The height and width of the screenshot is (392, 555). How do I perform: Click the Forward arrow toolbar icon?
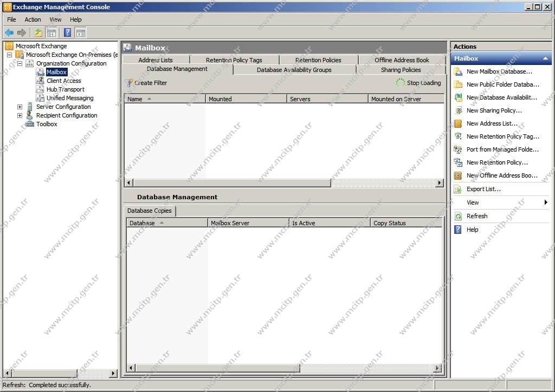[x=22, y=33]
